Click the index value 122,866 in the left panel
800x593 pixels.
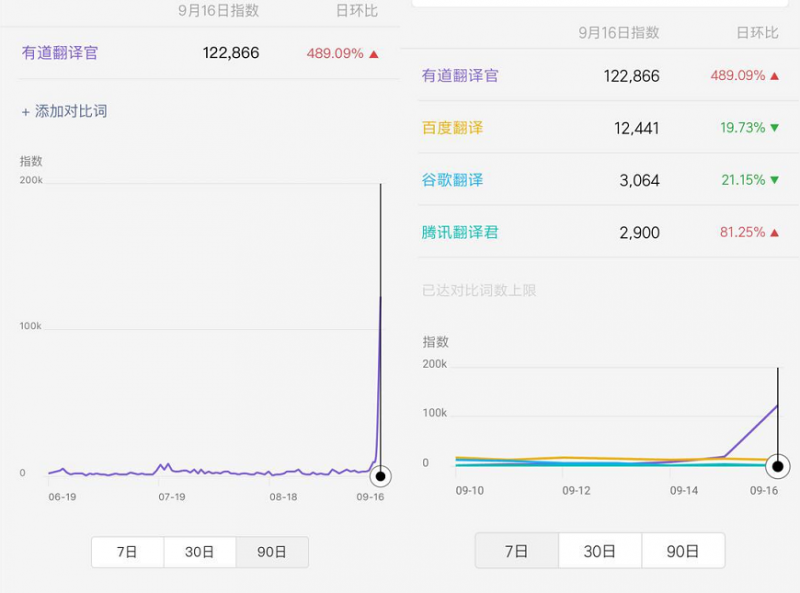point(231,53)
